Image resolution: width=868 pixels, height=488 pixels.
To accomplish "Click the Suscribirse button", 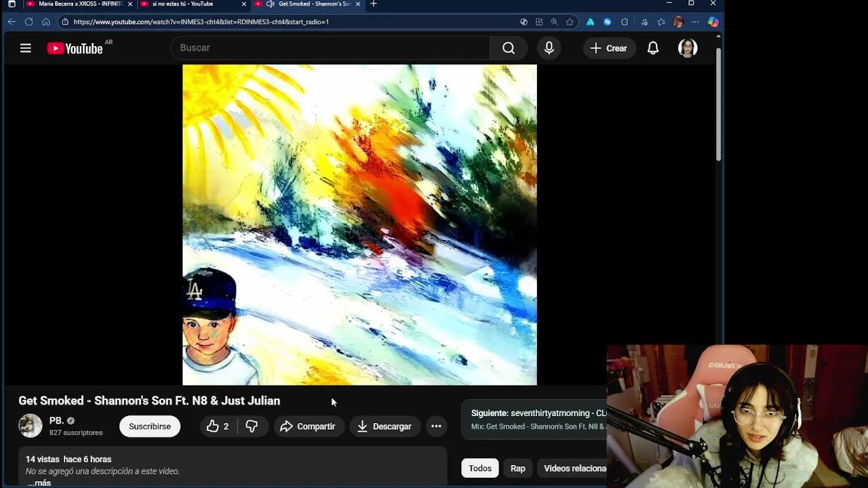I will (150, 426).
